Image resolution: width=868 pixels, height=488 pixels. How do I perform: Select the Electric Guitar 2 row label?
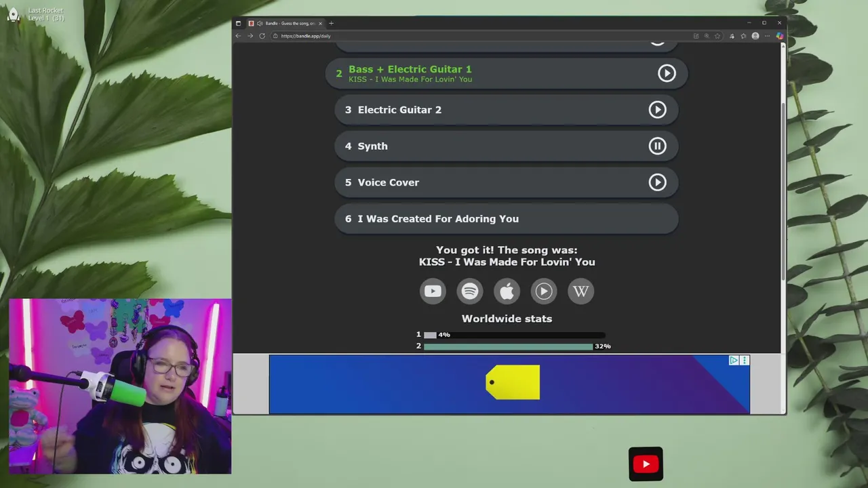399,110
